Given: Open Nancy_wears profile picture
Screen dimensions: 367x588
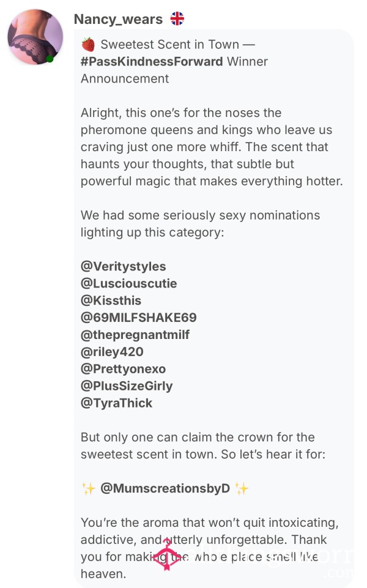Looking at the screenshot, I should (x=35, y=37).
